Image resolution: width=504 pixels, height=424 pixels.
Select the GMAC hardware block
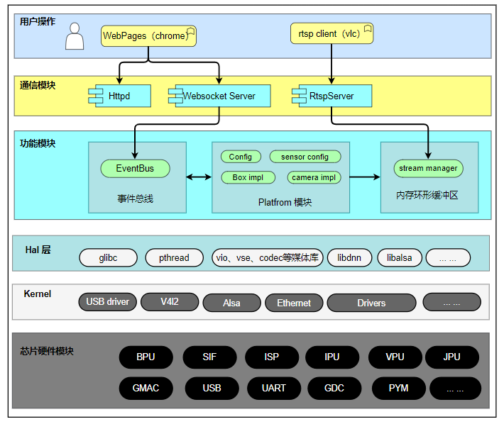pos(146,389)
